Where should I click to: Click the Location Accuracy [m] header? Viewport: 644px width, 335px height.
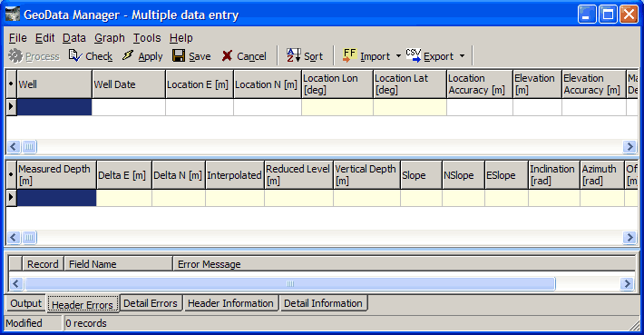479,84
